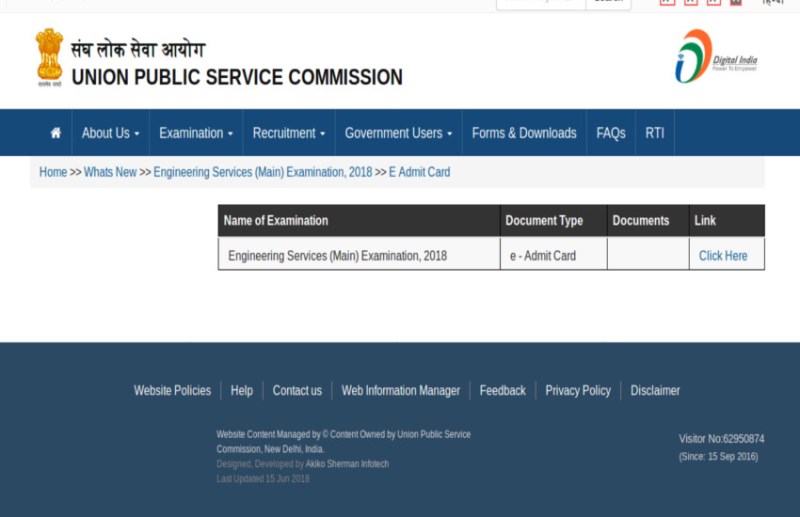Open the Disclaimer footer link
Screen dimensions: 800x517
(x=655, y=391)
